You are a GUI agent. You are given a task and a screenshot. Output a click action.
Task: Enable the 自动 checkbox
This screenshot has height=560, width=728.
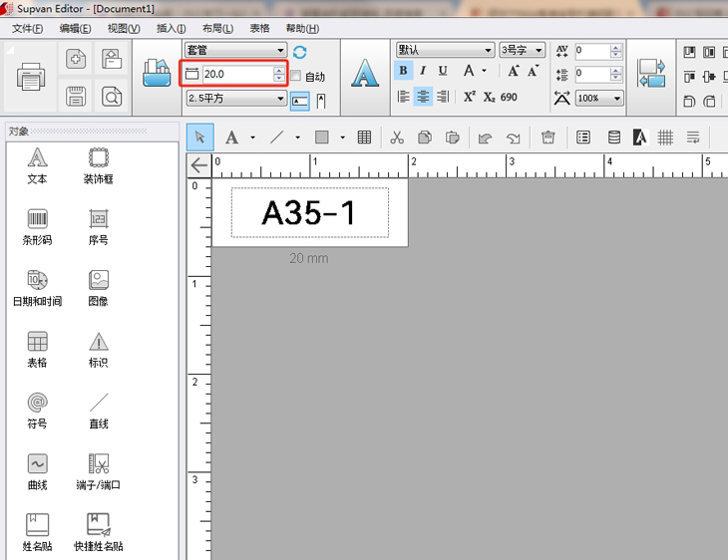(296, 77)
